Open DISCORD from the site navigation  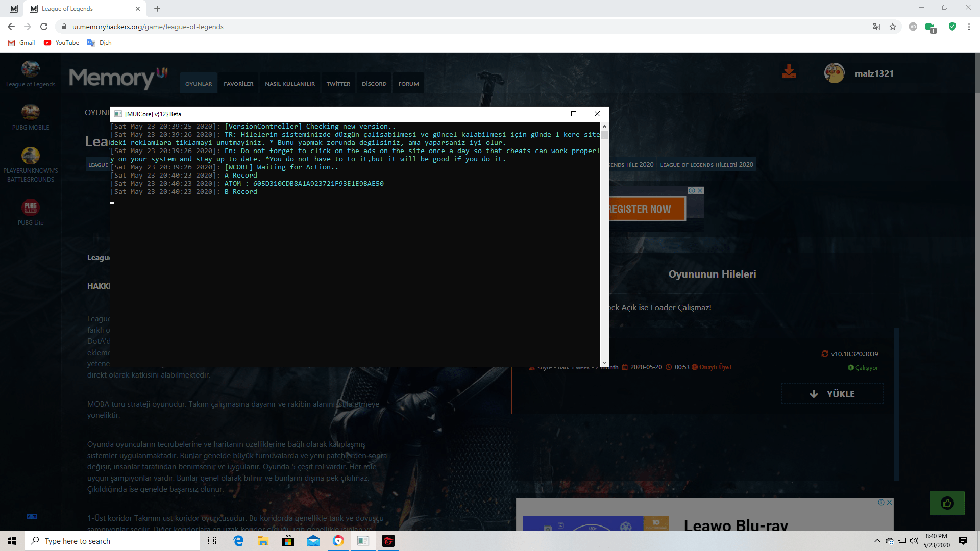pos(374,84)
